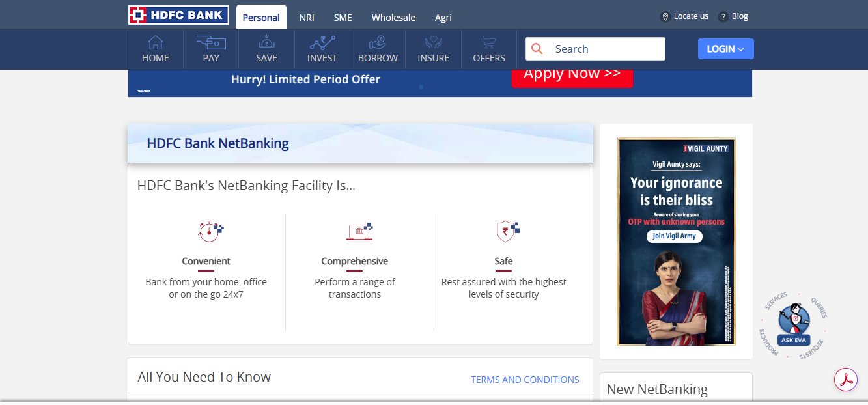The height and width of the screenshot is (405, 868).
Task: Click "Perform a range of transactions" text
Action: (355, 288)
